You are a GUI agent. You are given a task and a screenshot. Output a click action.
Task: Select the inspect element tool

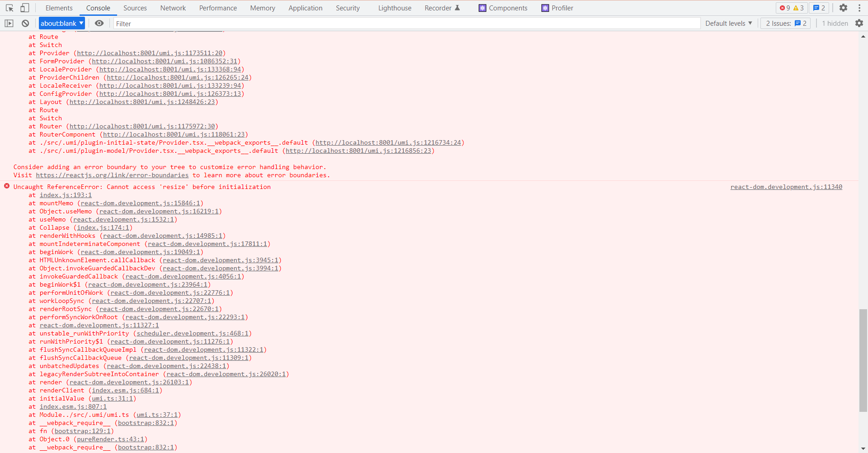point(9,8)
